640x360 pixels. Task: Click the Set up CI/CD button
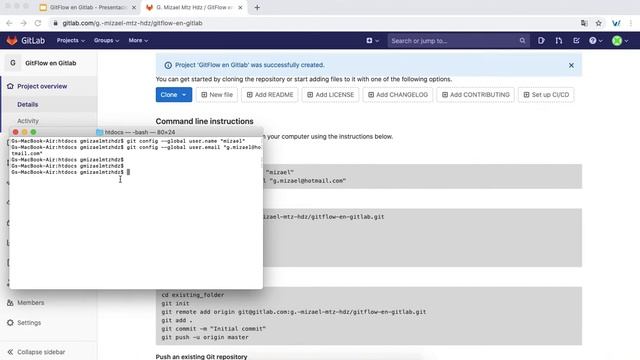(546, 95)
